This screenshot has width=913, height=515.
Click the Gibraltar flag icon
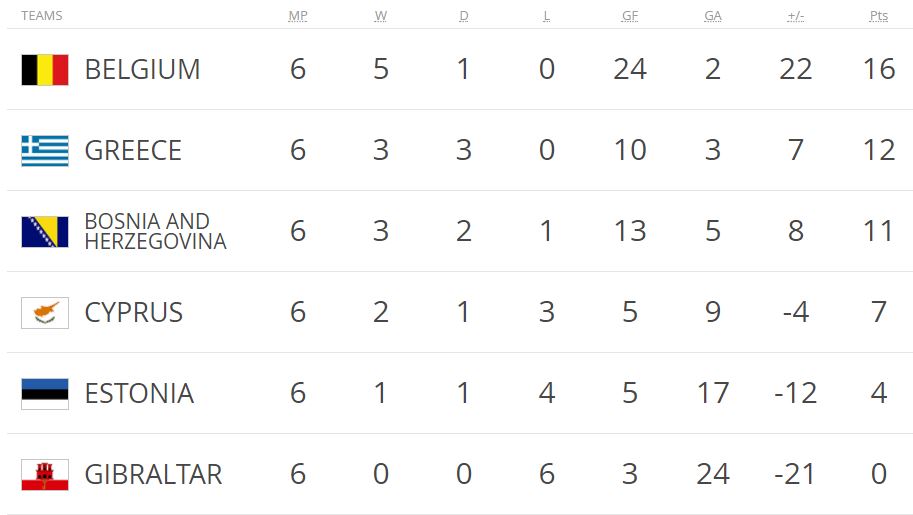tap(45, 475)
